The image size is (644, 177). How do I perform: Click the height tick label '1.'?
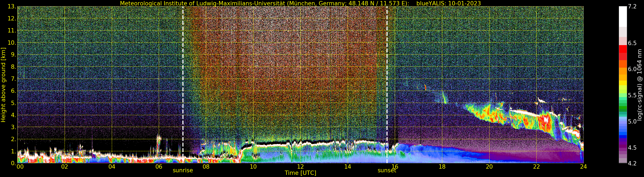pos(13,151)
